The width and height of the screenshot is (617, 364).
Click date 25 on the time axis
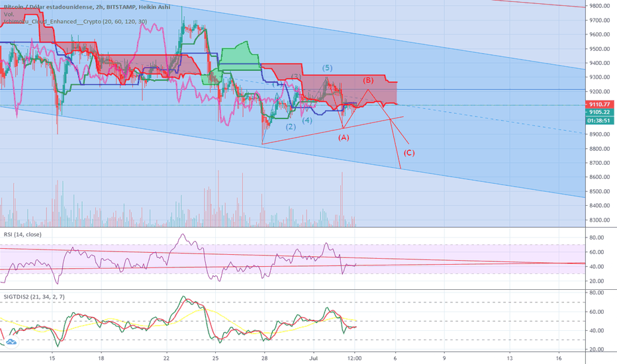click(x=215, y=358)
